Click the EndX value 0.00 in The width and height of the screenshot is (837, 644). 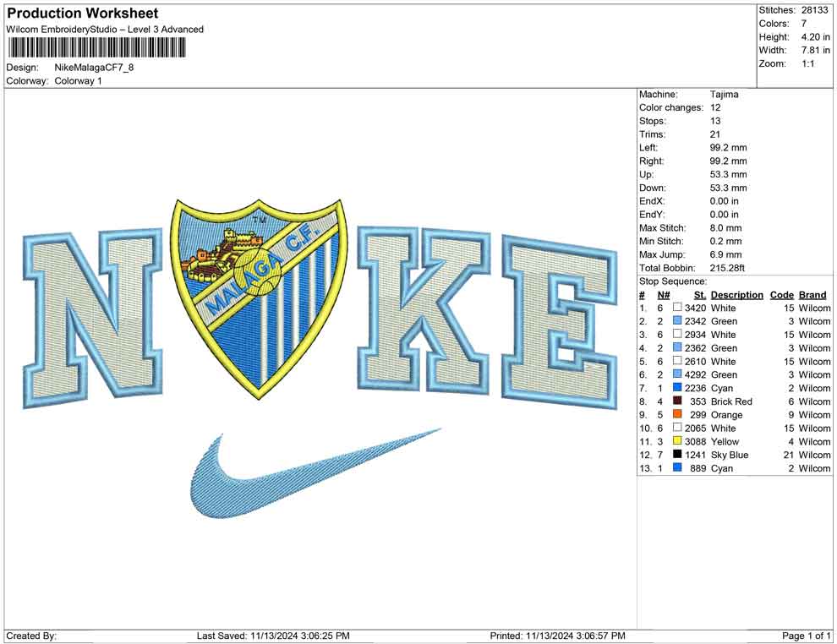725,200
